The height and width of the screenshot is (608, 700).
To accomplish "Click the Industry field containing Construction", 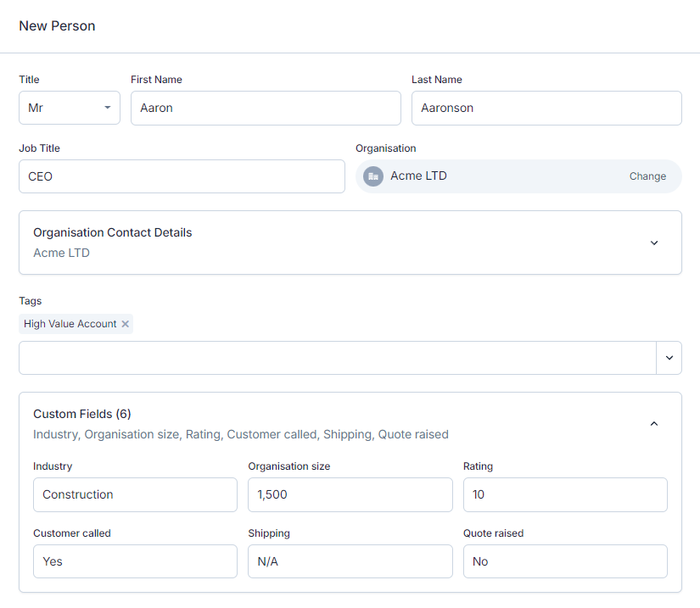I will [x=135, y=494].
